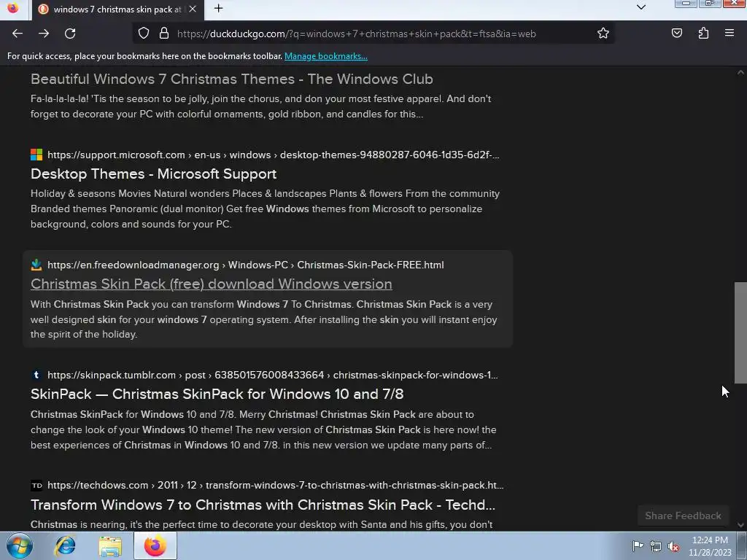The width and height of the screenshot is (747, 560).
Task: Open Windows Explorer from the taskbar
Action: (x=110, y=546)
